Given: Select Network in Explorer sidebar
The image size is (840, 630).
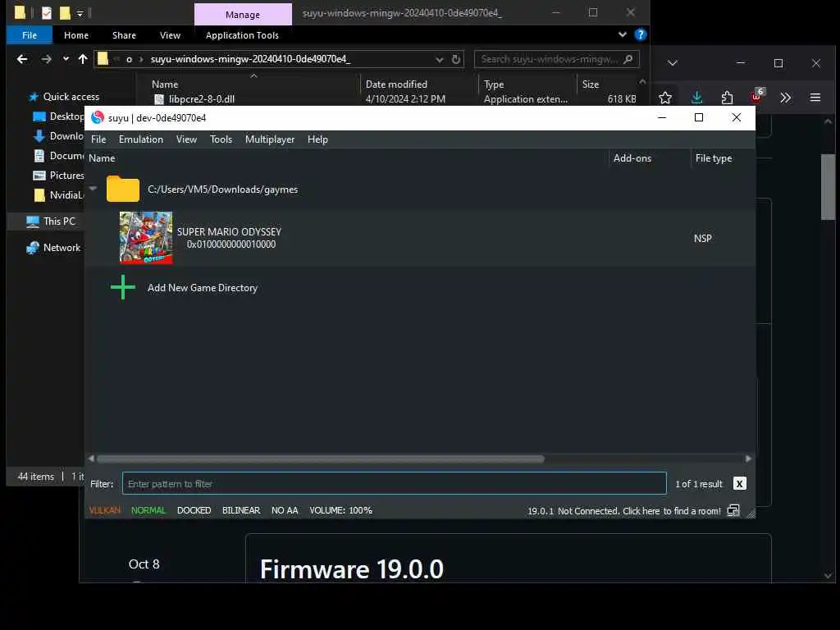Looking at the screenshot, I should pos(62,248).
